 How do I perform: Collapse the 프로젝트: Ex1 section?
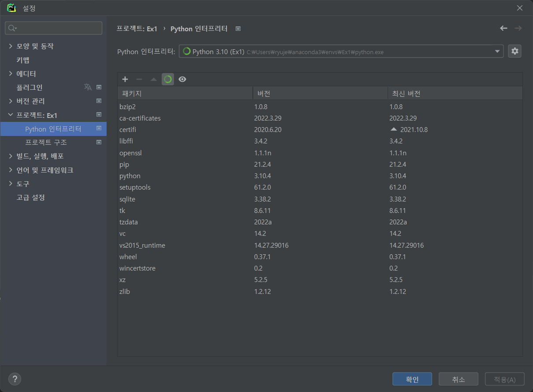tap(11, 115)
